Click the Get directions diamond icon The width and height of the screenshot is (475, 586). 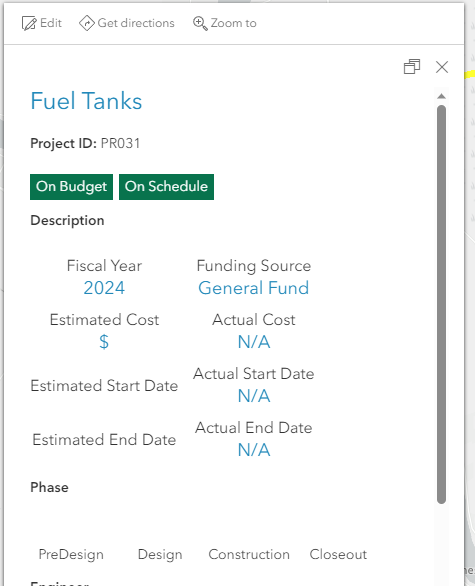coord(87,23)
